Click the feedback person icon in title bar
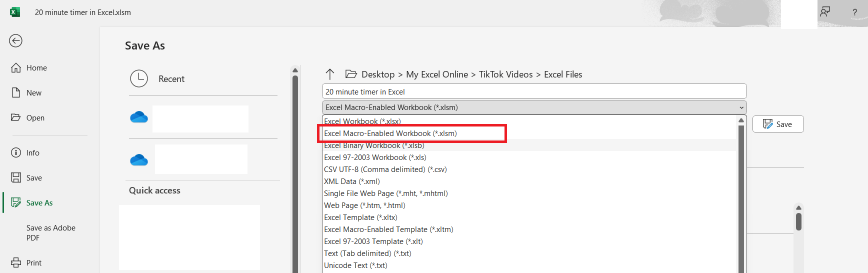 (825, 12)
